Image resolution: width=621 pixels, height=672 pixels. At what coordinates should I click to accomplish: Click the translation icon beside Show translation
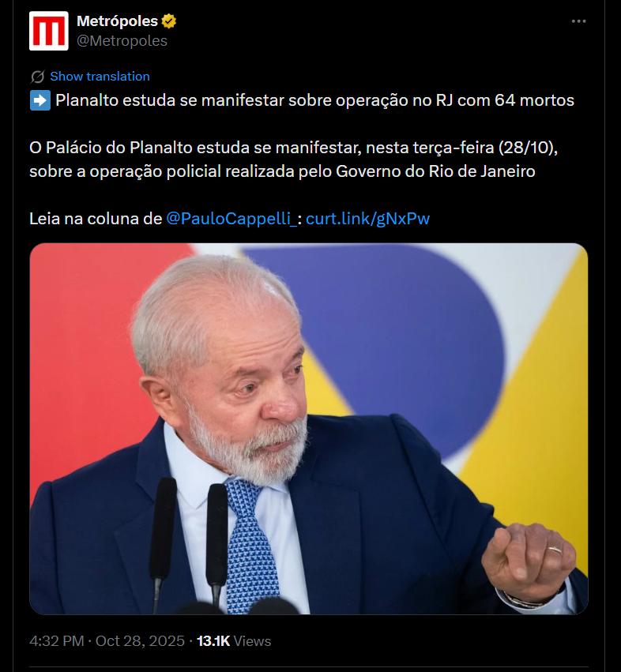38,77
